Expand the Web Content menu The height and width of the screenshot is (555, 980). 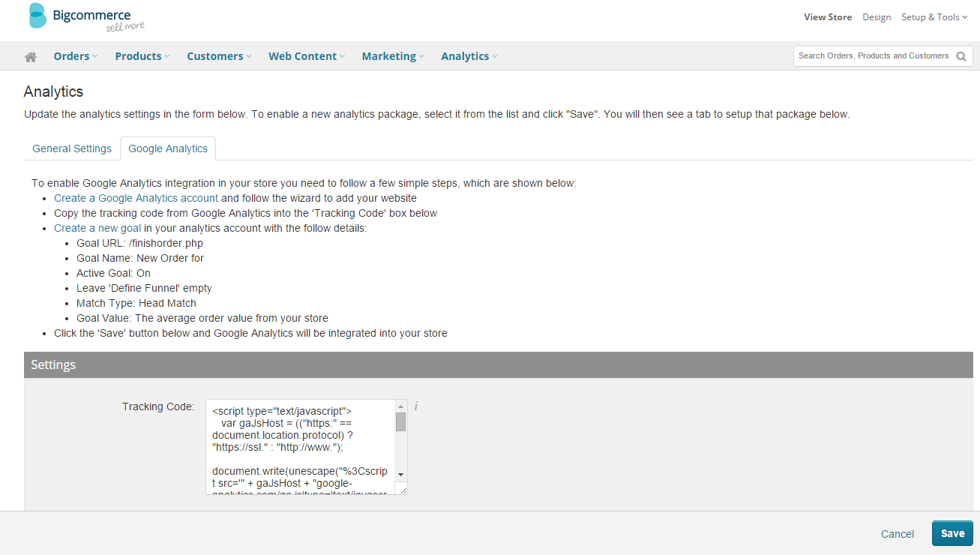coord(307,56)
